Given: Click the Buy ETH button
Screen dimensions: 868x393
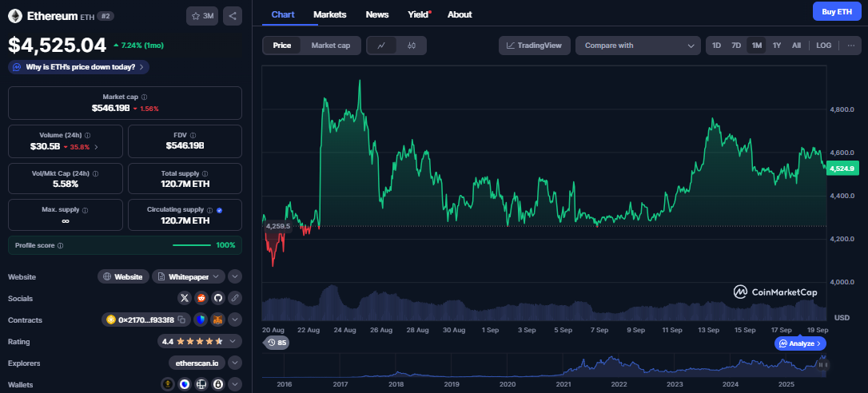Looking at the screenshot, I should 837,12.
